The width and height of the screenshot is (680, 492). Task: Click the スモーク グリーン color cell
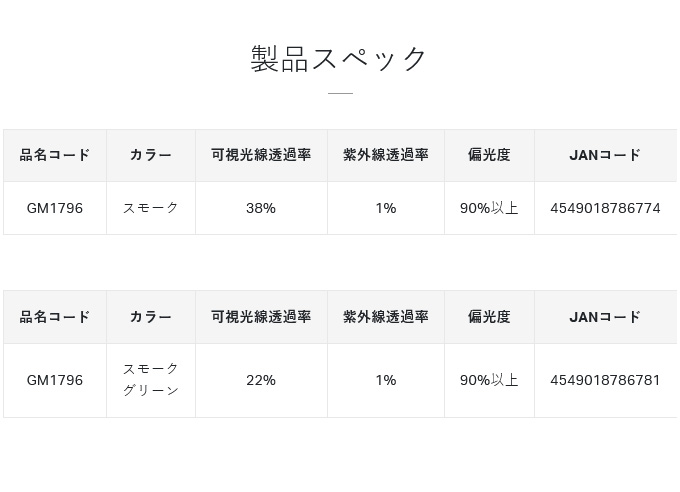point(151,380)
